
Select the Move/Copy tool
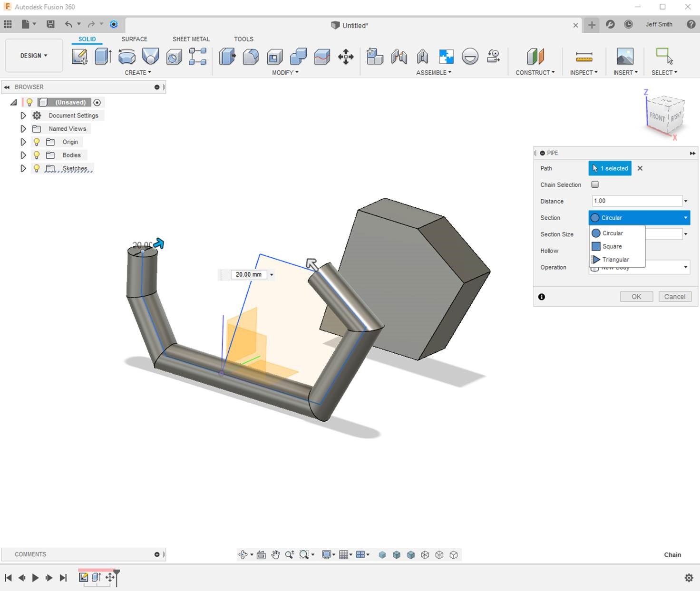pos(346,56)
